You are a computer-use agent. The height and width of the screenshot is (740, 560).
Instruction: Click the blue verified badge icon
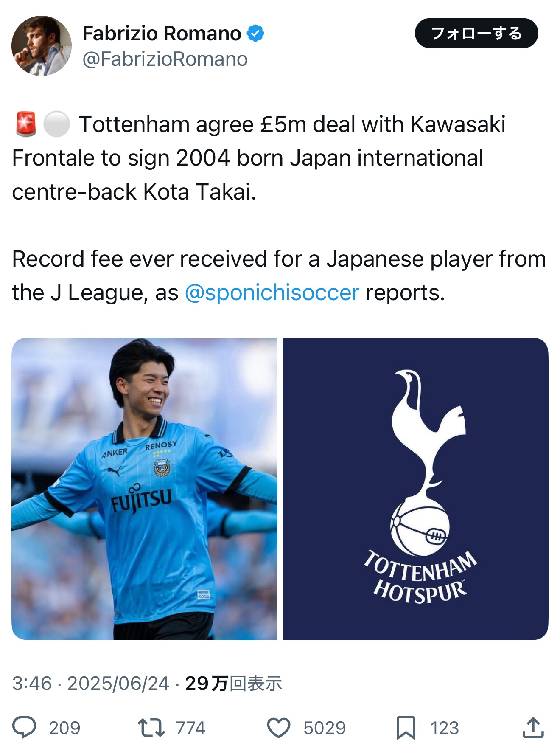coord(255,33)
